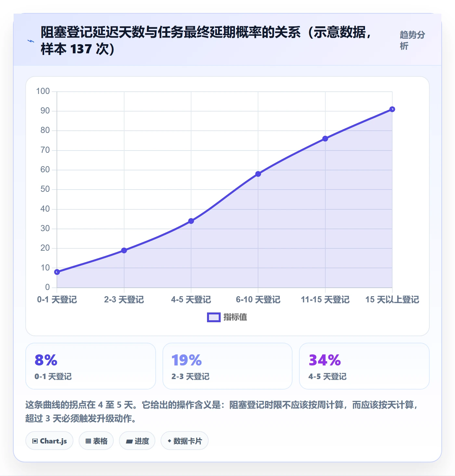The width and height of the screenshot is (455, 476).
Task: Click the chart data point above 0-1 天登记
Action: [x=57, y=272]
